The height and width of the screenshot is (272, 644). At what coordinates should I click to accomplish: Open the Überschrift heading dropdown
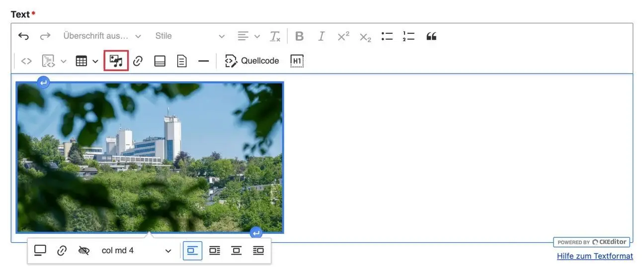(x=102, y=36)
